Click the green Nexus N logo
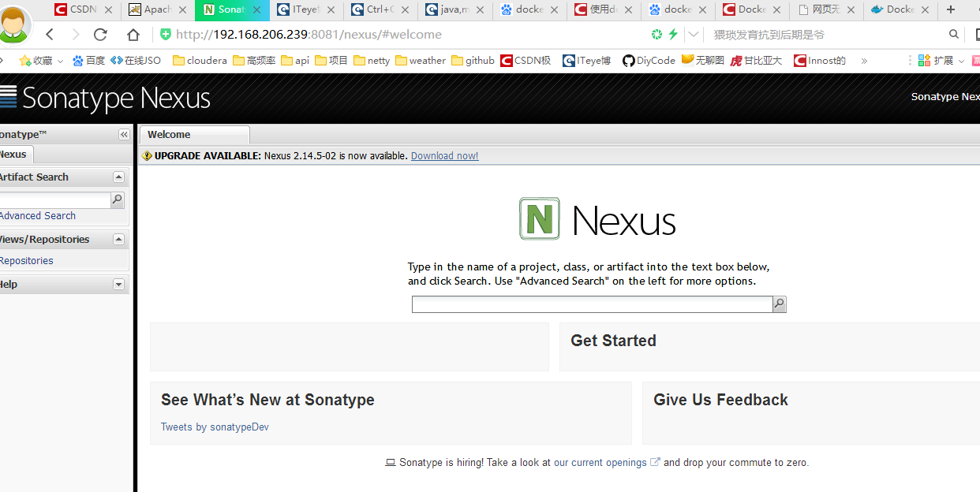 click(x=540, y=218)
